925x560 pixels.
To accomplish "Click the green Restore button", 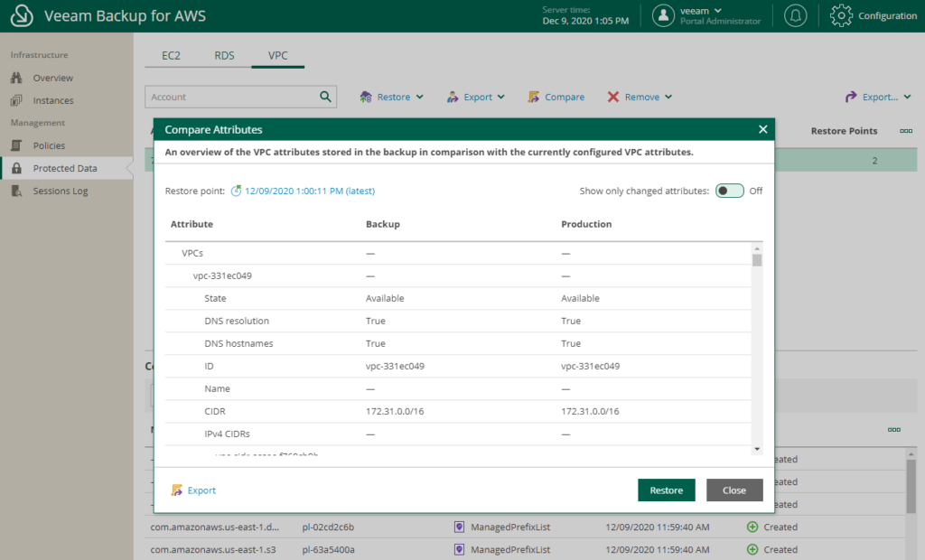I will [x=667, y=490].
